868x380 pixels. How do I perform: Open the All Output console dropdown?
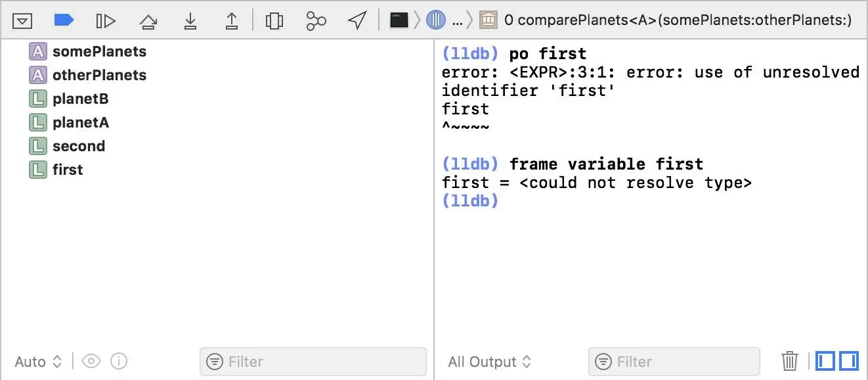[490, 362]
